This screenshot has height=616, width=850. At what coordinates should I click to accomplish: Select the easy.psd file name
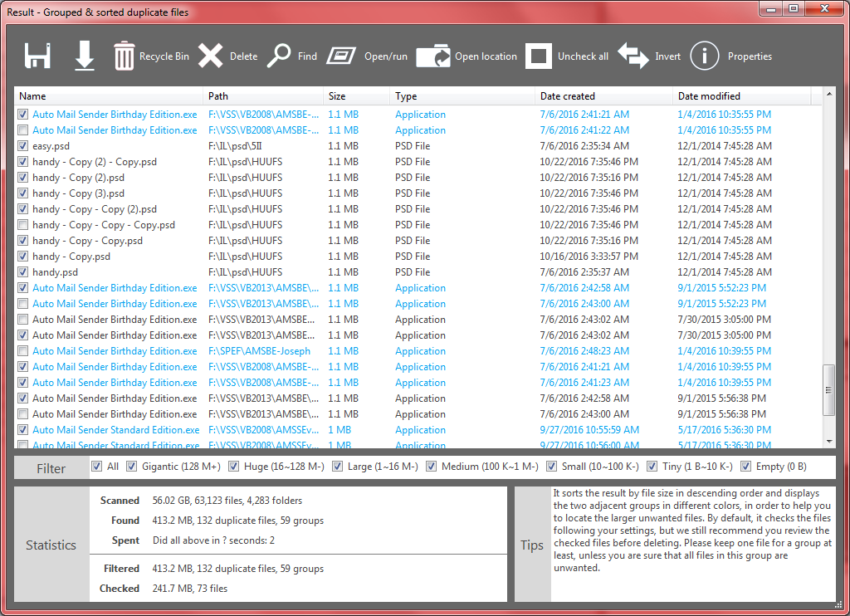pos(51,146)
